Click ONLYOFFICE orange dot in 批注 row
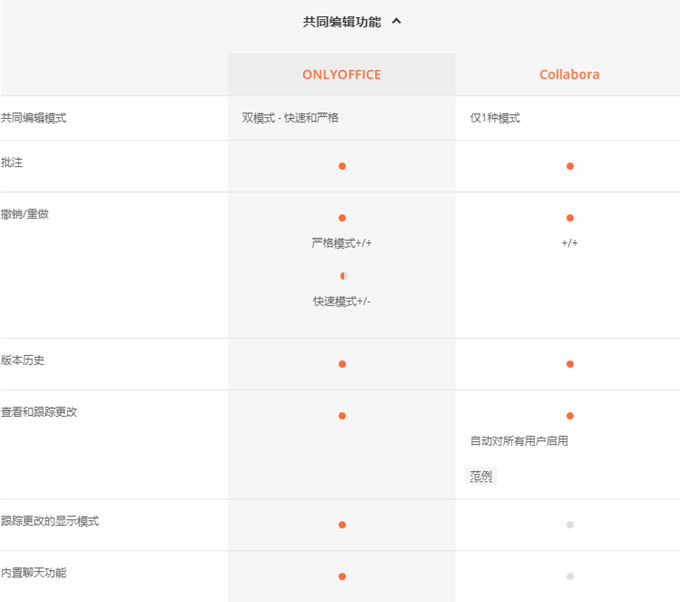The width and height of the screenshot is (680, 602). click(342, 166)
